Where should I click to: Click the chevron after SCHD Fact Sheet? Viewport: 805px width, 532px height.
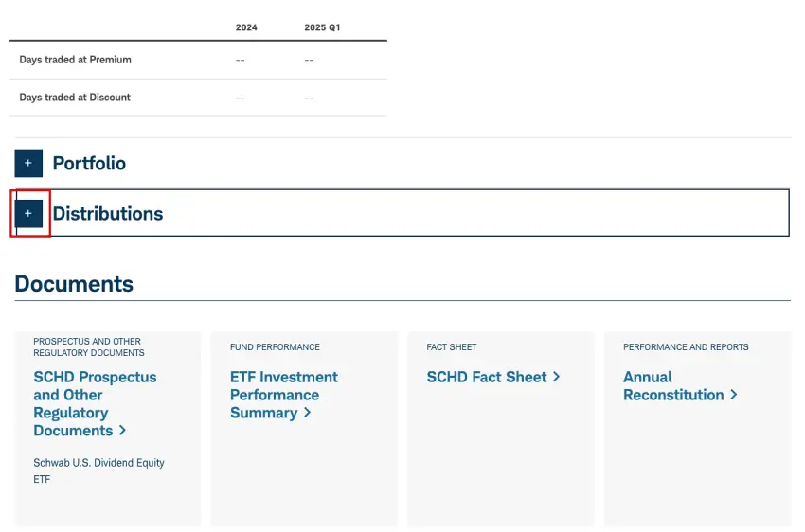556,377
